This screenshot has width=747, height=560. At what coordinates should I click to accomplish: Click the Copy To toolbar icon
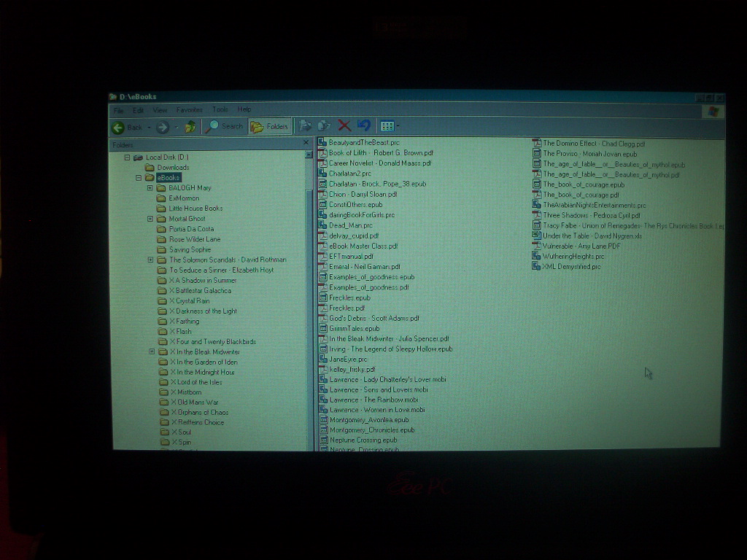click(x=324, y=125)
